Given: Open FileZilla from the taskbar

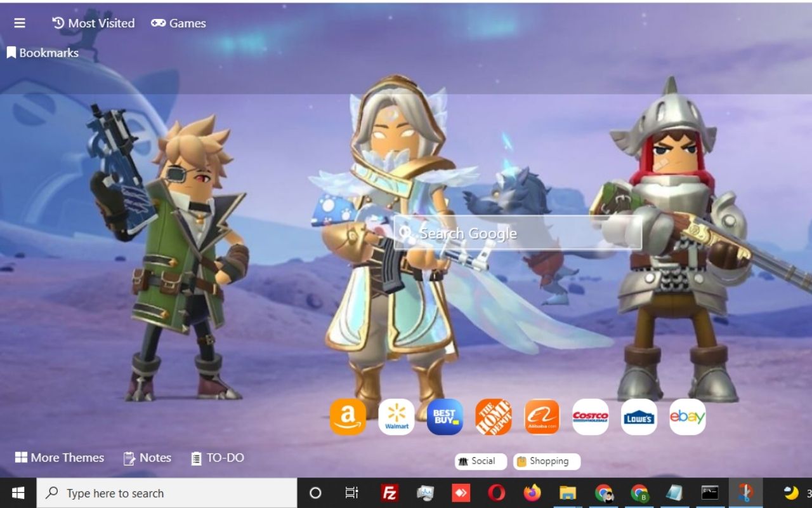Looking at the screenshot, I should click(390, 493).
